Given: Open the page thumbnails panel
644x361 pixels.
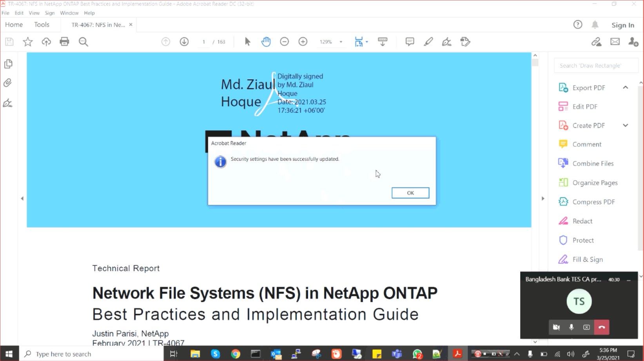Looking at the screenshot, I should click(8, 64).
